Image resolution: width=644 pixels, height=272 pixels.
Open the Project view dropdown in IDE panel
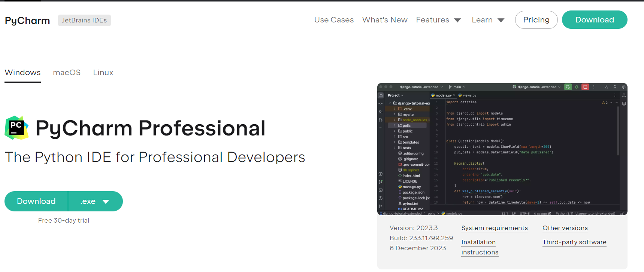tap(395, 95)
